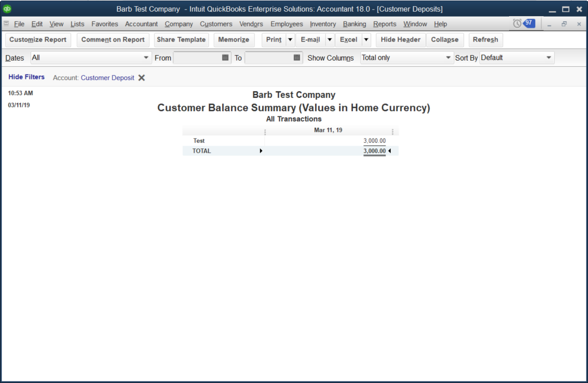Open the Print dropdown arrow
Screen dimensions: 588x383
click(x=290, y=40)
